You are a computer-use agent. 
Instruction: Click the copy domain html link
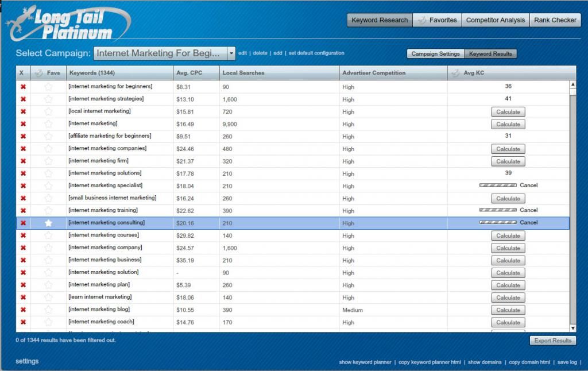pyautogui.click(x=529, y=362)
